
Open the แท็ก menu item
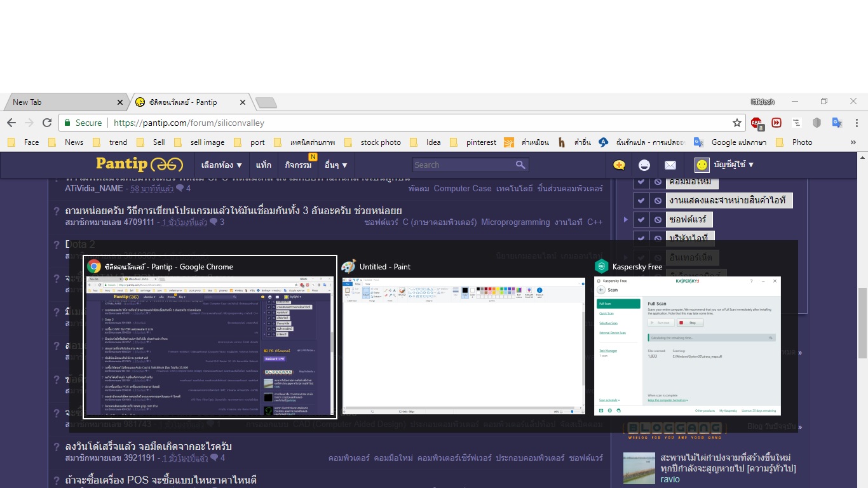coord(264,165)
